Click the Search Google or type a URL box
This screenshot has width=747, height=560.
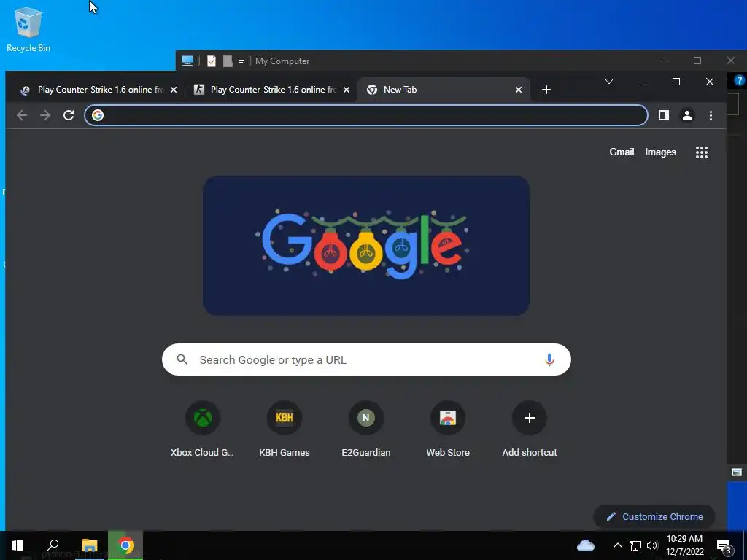pyautogui.click(x=366, y=359)
